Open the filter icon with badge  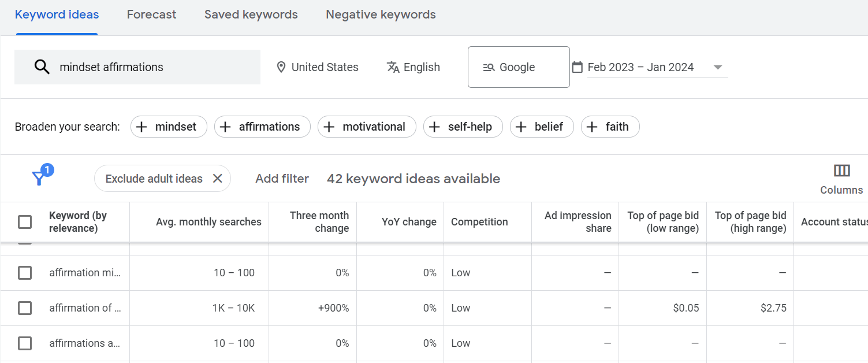39,178
